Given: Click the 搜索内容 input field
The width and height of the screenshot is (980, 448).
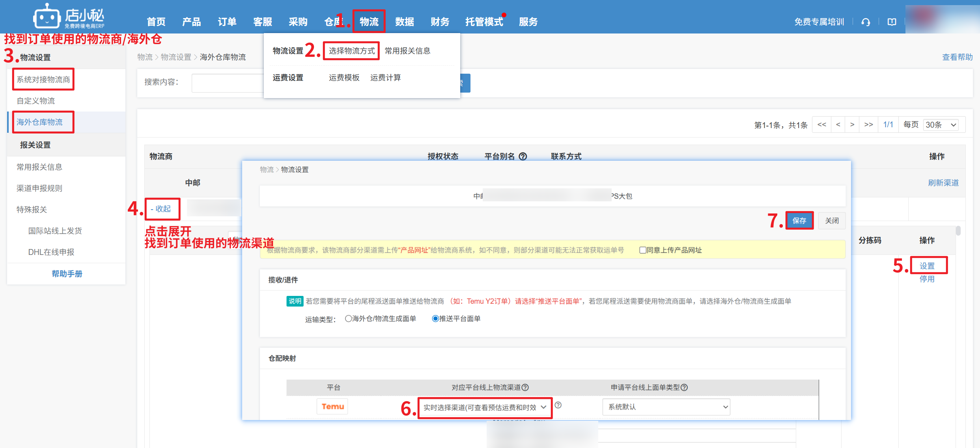Looking at the screenshot, I should point(227,83).
